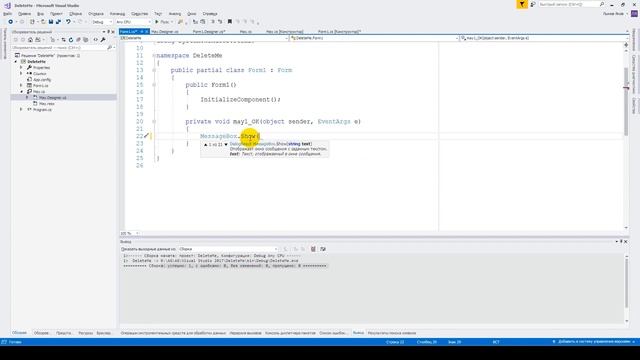Switch to the May.Designer.cs editor tab
This screenshot has height=360, width=640.
[x=165, y=31]
